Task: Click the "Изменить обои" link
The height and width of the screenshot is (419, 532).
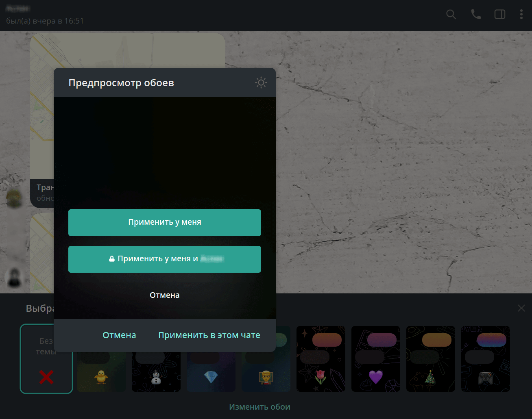Action: [259, 407]
